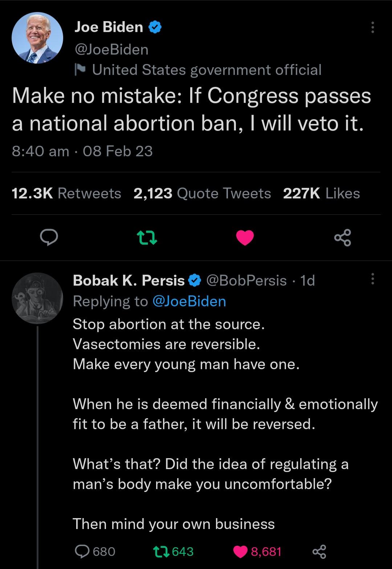Retweet Joe Biden's veto tweet
Image resolution: width=392 pixels, height=569 pixels.
click(x=147, y=238)
